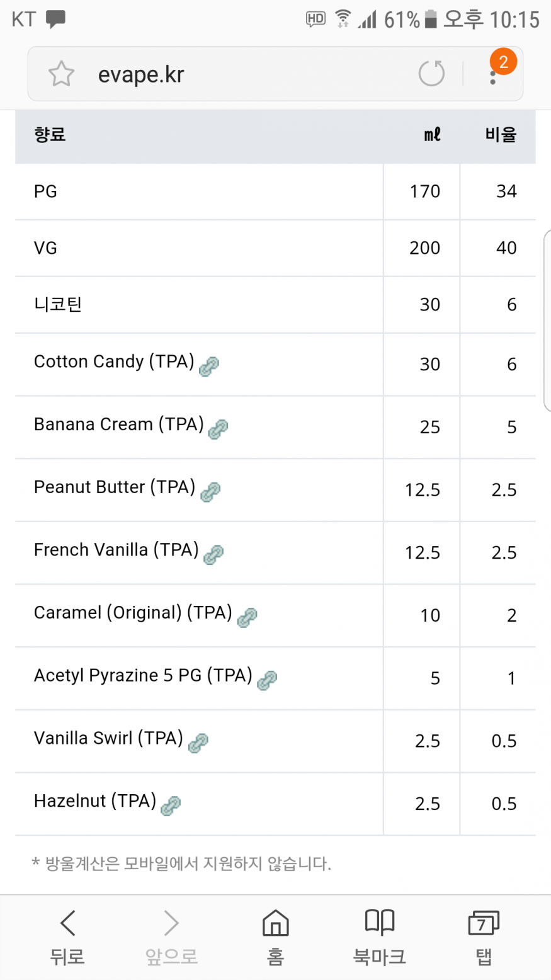Viewport: 551px width, 980px height.
Task: Open the Banana Cream (TPA) link icon
Action: pos(218,429)
